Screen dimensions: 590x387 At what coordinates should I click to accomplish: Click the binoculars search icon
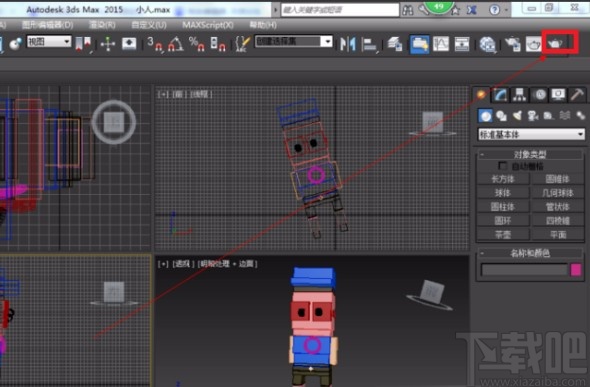(x=408, y=10)
